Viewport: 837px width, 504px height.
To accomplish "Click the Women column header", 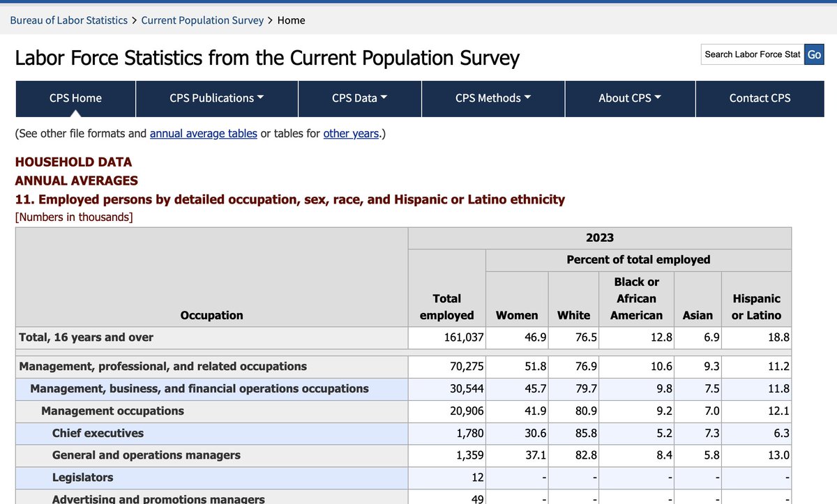I will pos(517,315).
